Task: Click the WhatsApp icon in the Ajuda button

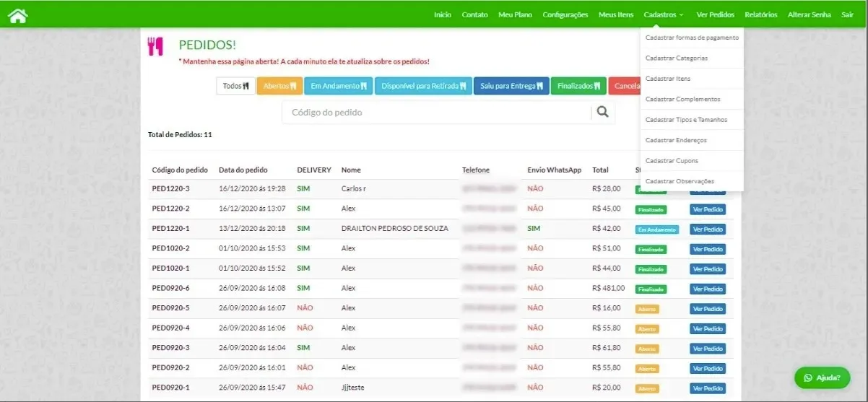Action: [x=808, y=377]
